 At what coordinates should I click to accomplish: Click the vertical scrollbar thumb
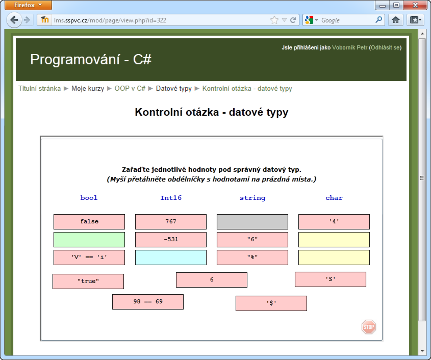pos(422,179)
